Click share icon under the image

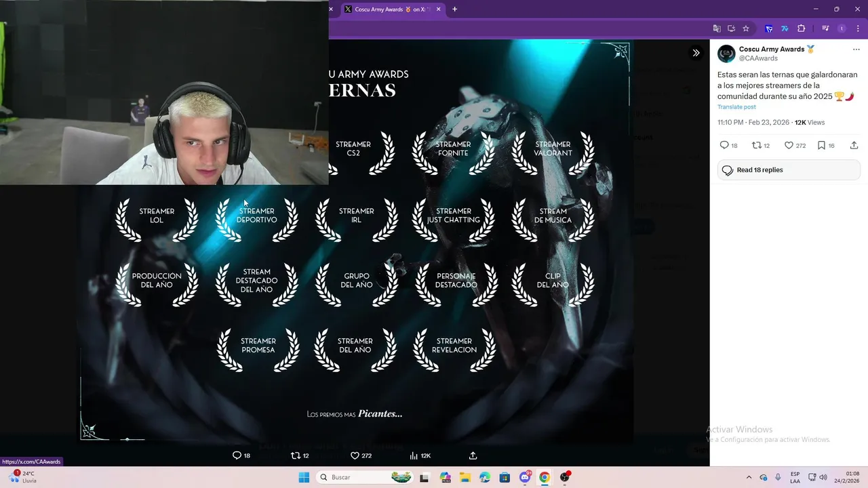[473, 455]
